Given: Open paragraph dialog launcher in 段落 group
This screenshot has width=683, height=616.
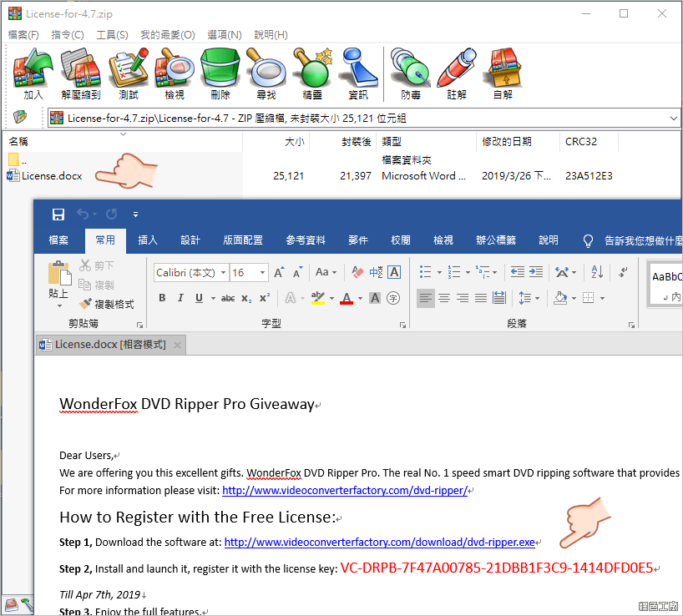Looking at the screenshot, I should point(631,325).
